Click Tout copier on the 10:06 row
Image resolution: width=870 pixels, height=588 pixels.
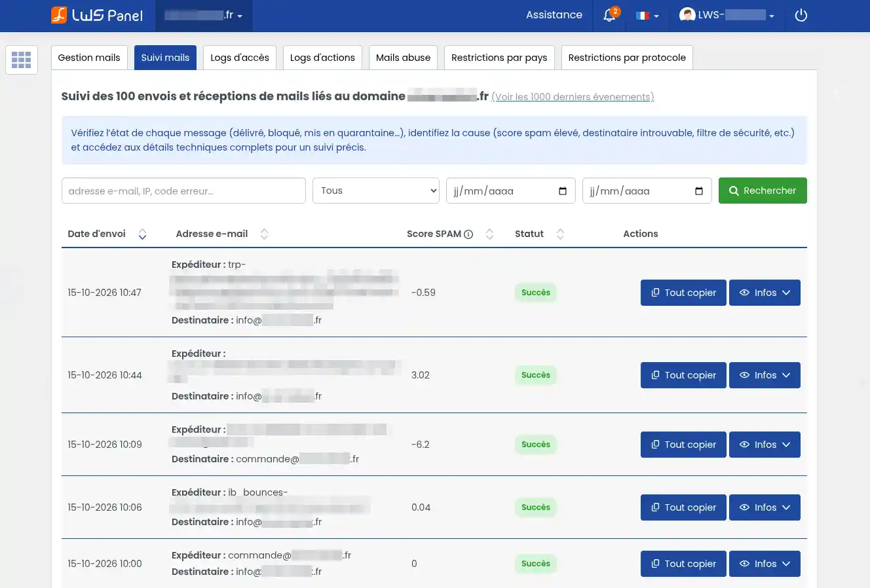coord(683,507)
